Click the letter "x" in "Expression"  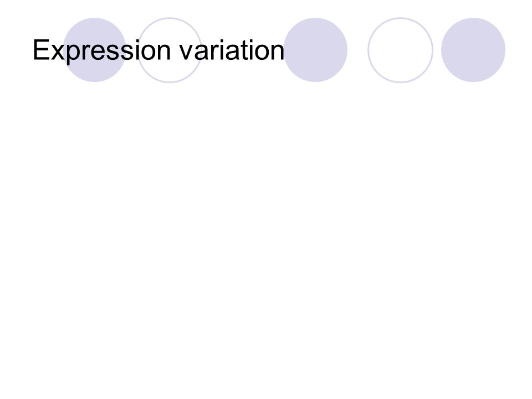[58, 53]
